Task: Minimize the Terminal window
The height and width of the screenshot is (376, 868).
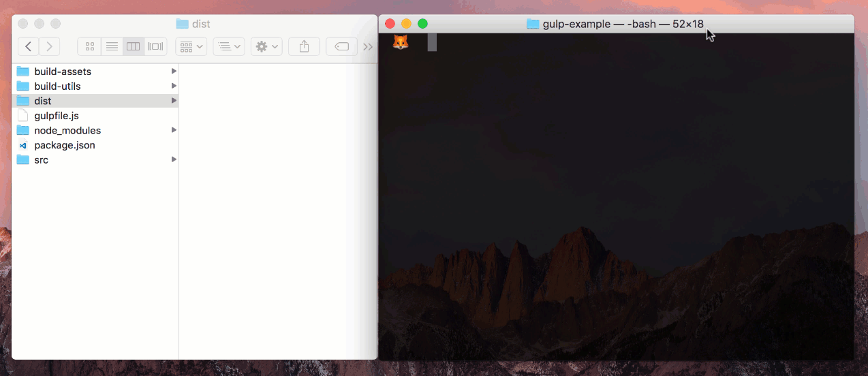Action: (407, 24)
